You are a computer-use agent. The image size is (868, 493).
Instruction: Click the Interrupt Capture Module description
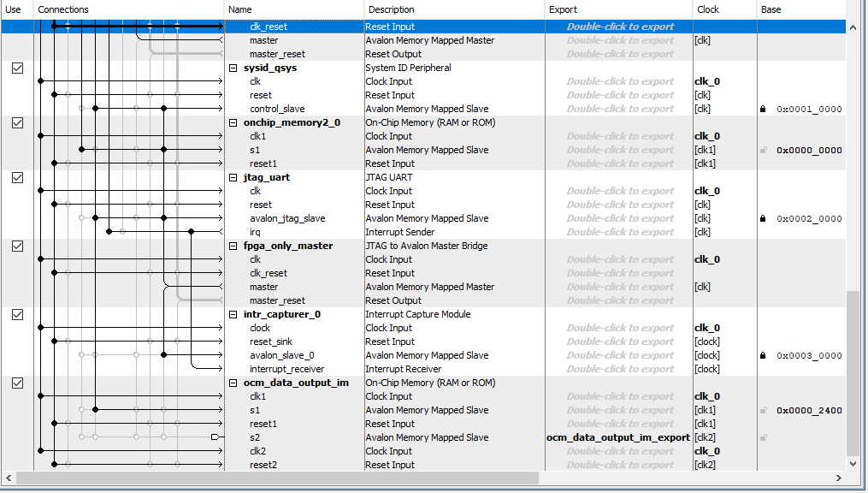[x=418, y=314]
